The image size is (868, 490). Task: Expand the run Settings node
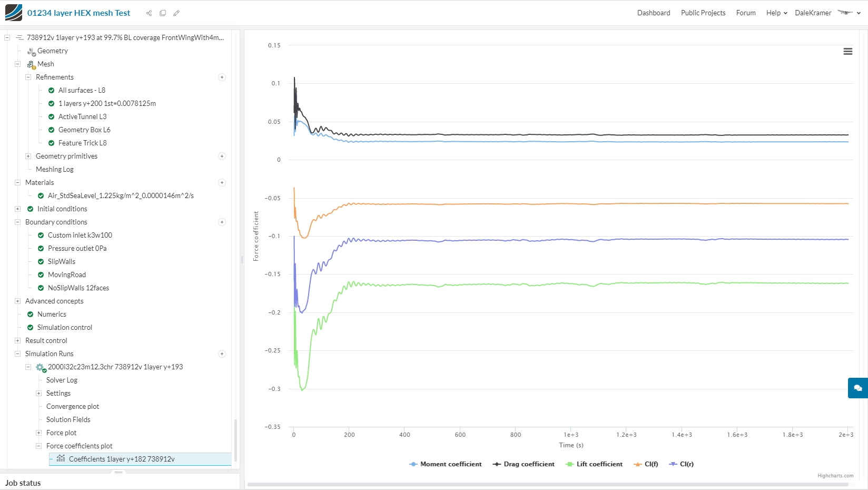pos(38,394)
